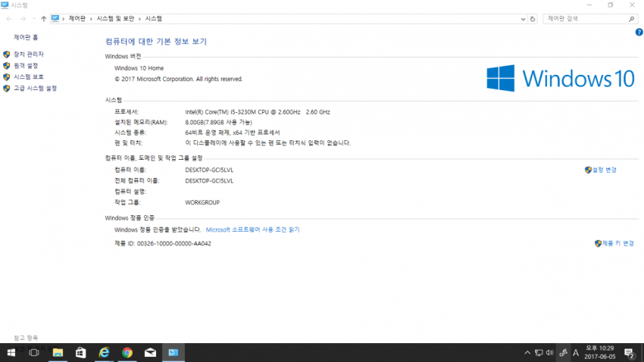Click the search magnifier icon
Image resolution: width=644 pixels, height=362 pixels.
631,19
